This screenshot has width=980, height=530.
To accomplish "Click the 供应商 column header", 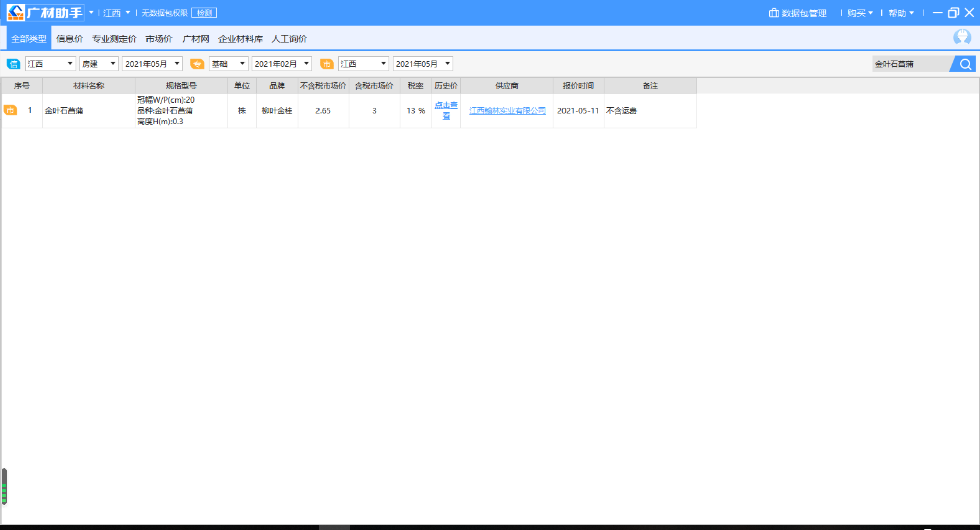I will pyautogui.click(x=507, y=86).
